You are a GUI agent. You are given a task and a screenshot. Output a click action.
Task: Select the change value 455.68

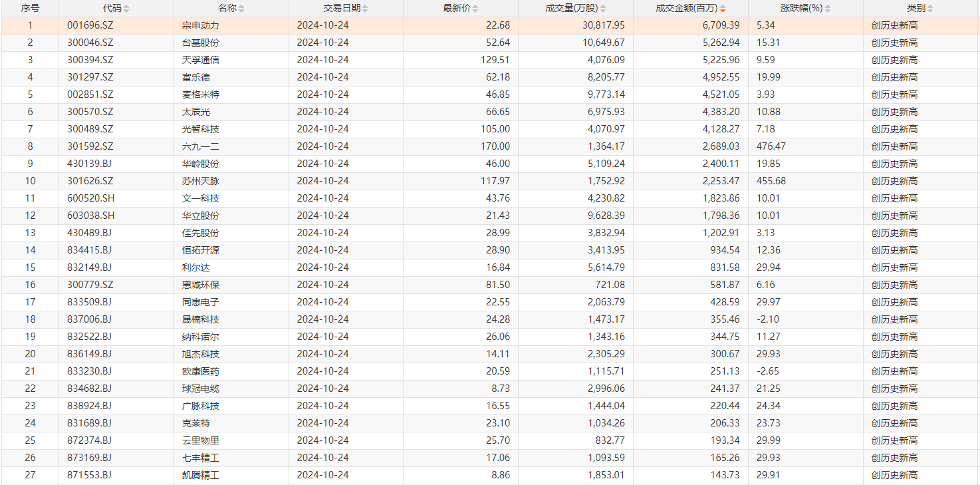pyautogui.click(x=771, y=181)
